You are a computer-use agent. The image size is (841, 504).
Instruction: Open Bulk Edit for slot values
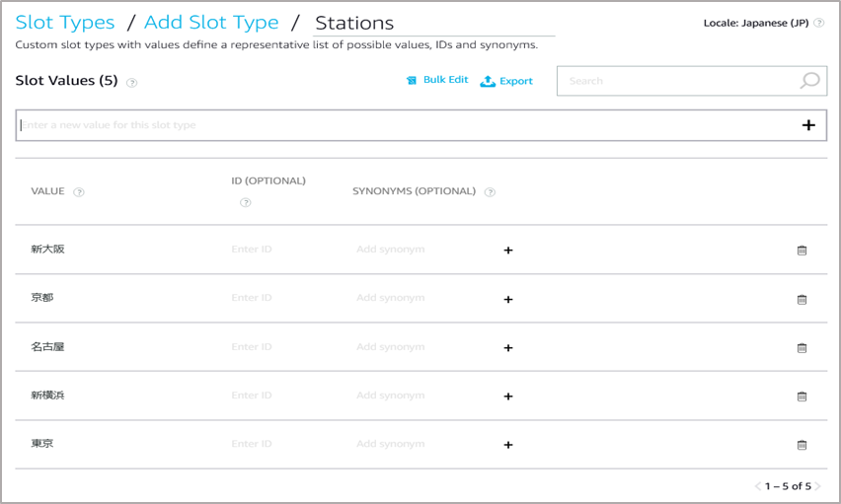click(437, 80)
